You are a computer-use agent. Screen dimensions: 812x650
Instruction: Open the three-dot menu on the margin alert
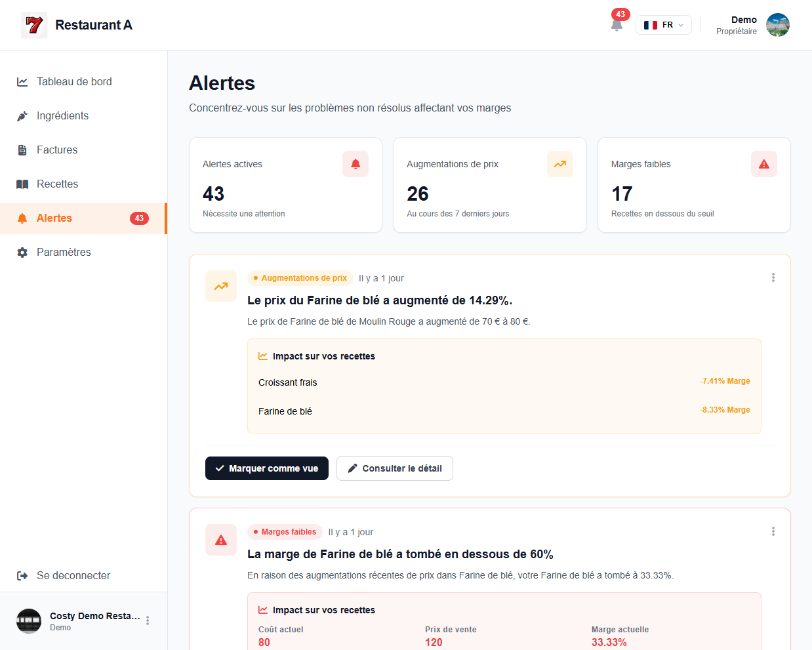pyautogui.click(x=773, y=531)
